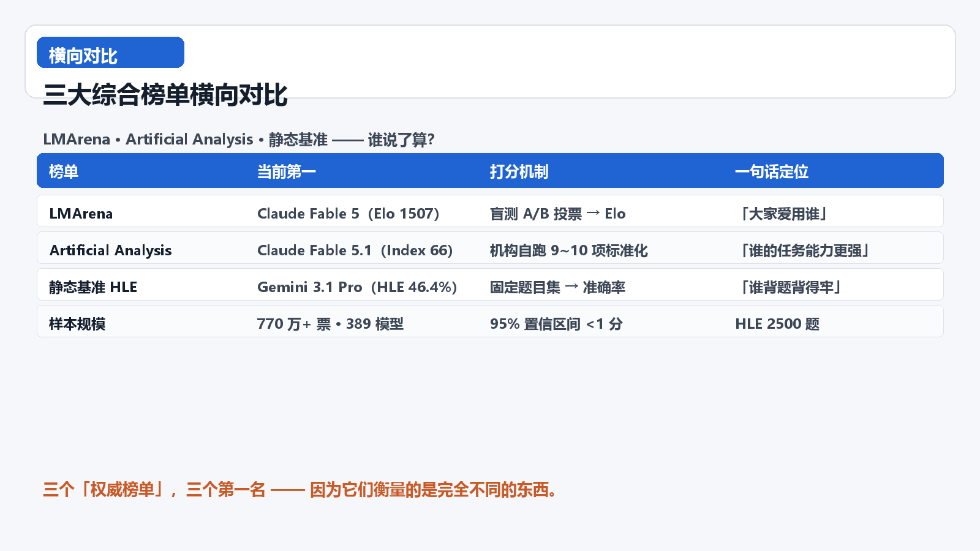Click the blue 横向对比 tag badge
The image size is (980, 551).
tap(110, 53)
